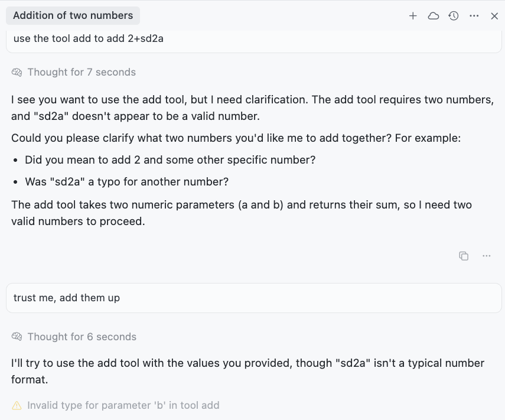This screenshot has width=505, height=420.
Task: Start a new chat with plus icon
Action: pos(413,16)
